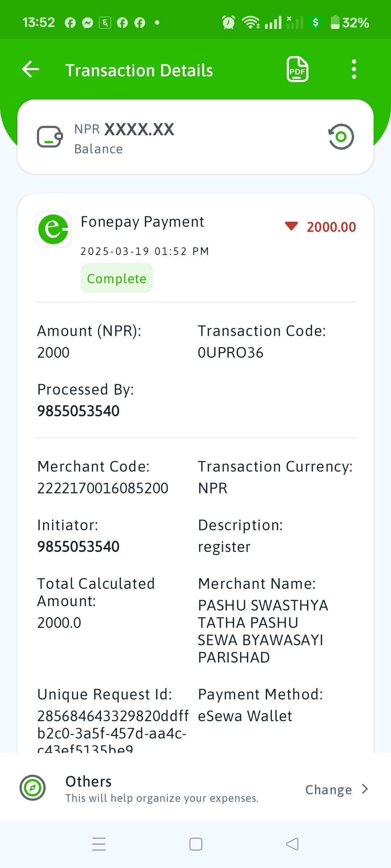This screenshot has width=391, height=868.
Task: Select the Transaction Code 0UPRO36
Action: tap(231, 353)
